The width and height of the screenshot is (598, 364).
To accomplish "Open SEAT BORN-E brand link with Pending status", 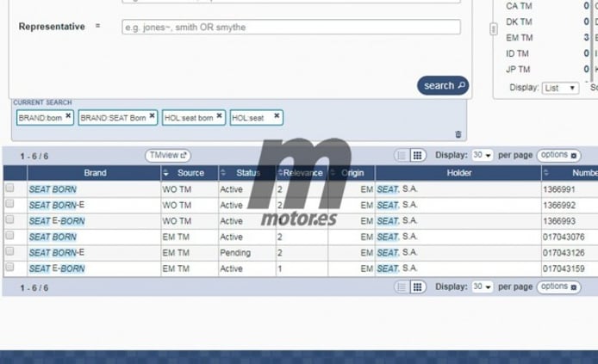I will 57,252.
